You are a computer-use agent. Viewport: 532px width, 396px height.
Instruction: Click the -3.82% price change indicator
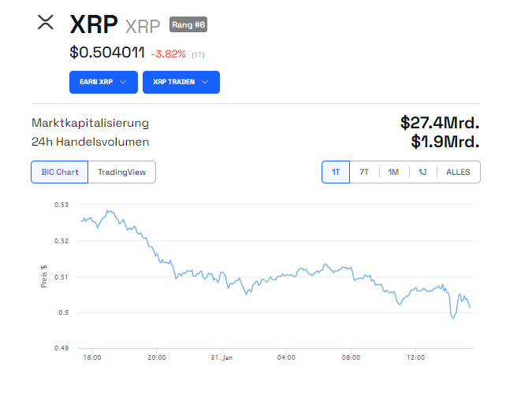(168, 54)
